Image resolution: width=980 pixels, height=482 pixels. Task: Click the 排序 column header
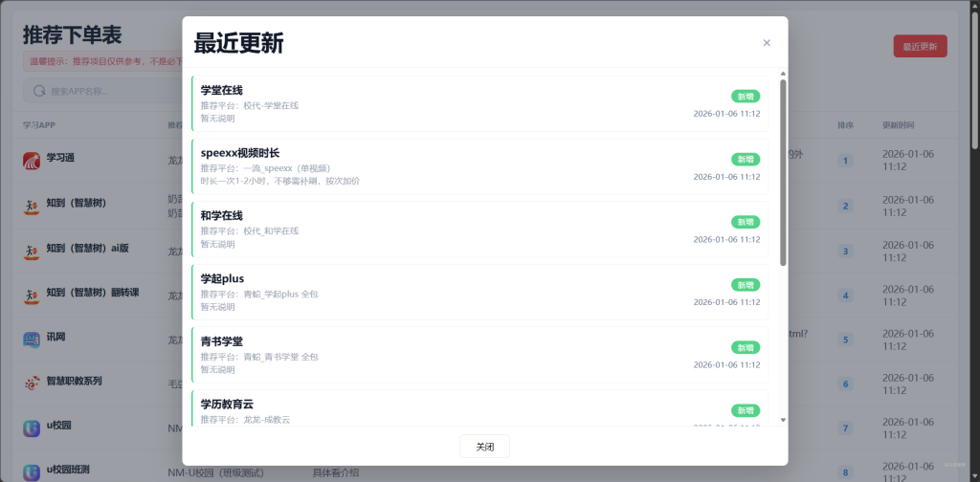(x=845, y=125)
